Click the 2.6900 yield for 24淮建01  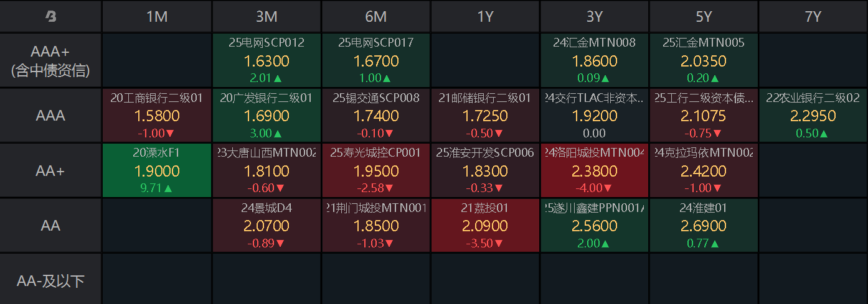(x=704, y=226)
